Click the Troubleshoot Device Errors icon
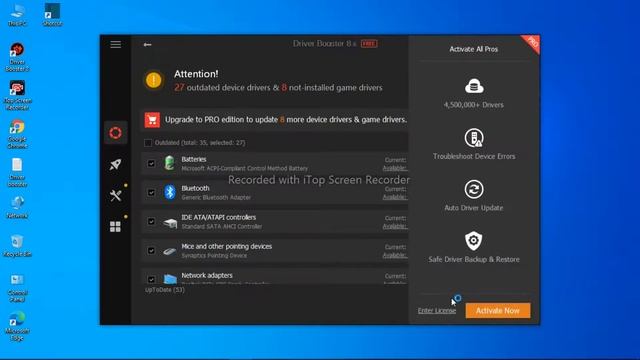640x360 pixels. point(474,138)
